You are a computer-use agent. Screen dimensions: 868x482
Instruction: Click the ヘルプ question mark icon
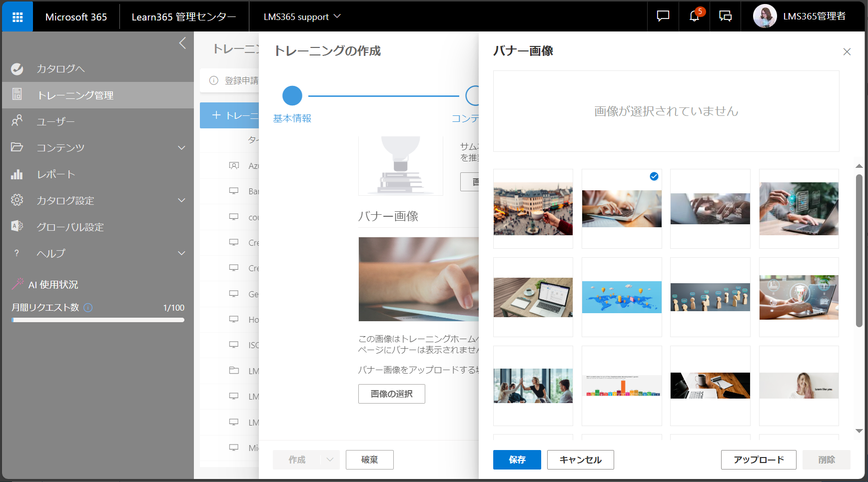click(16, 253)
